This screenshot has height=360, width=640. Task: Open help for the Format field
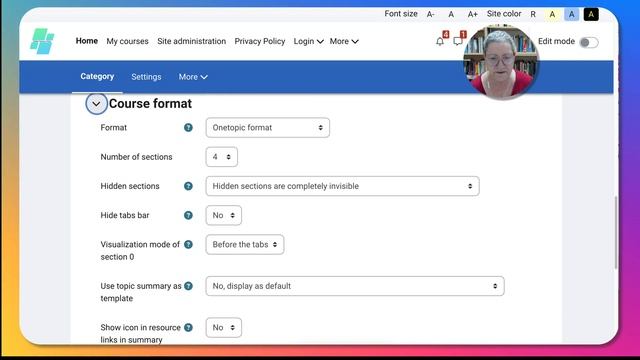tap(188, 127)
